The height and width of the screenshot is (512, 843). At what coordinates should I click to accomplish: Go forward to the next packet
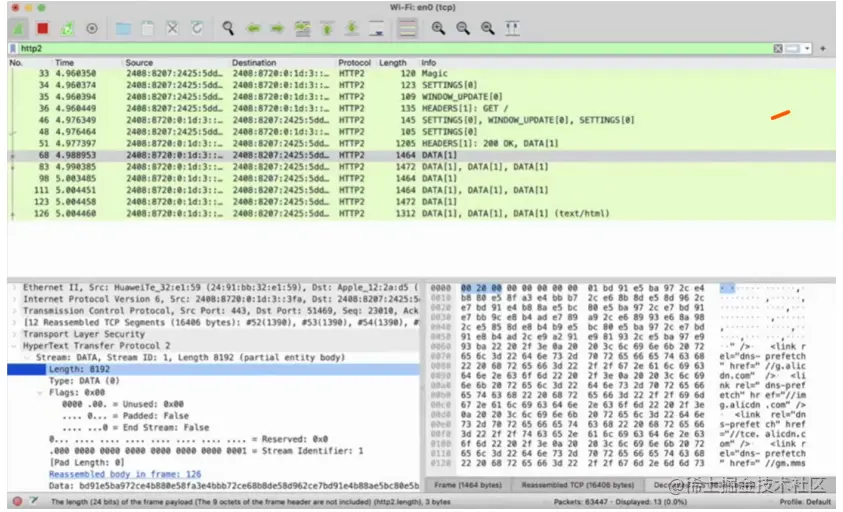click(x=277, y=29)
